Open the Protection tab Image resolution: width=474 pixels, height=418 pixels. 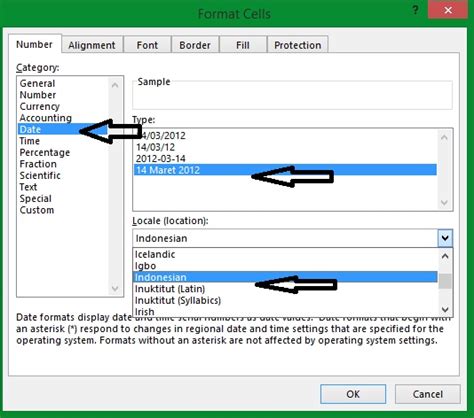298,45
